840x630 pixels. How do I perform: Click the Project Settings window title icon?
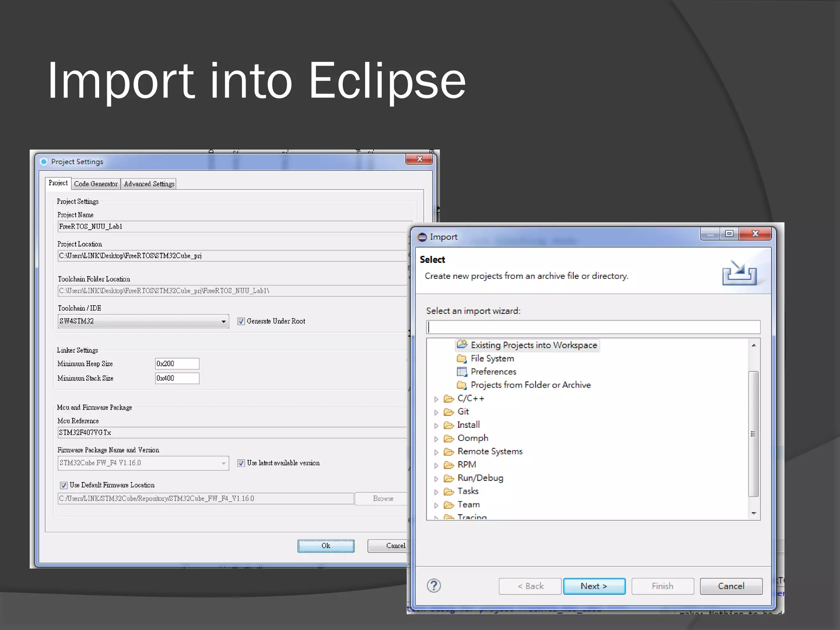pyautogui.click(x=44, y=162)
